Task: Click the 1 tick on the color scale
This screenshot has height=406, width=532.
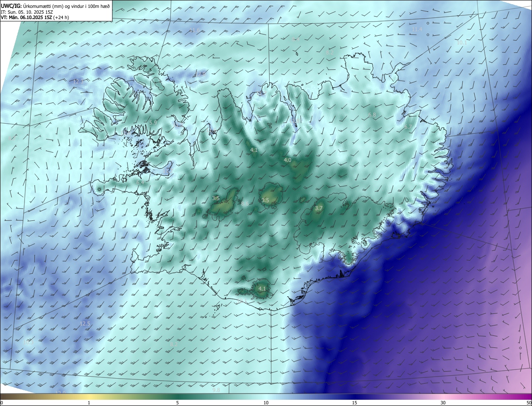Action: [x=89, y=403]
